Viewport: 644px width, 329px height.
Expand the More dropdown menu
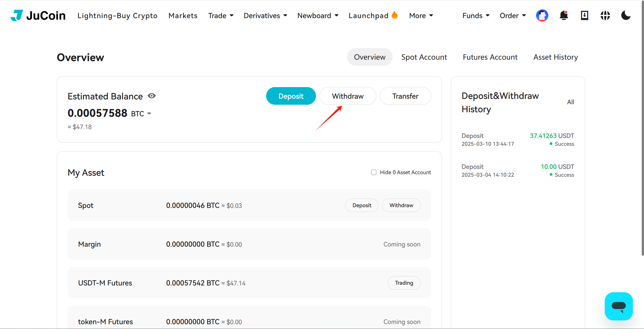pos(421,16)
